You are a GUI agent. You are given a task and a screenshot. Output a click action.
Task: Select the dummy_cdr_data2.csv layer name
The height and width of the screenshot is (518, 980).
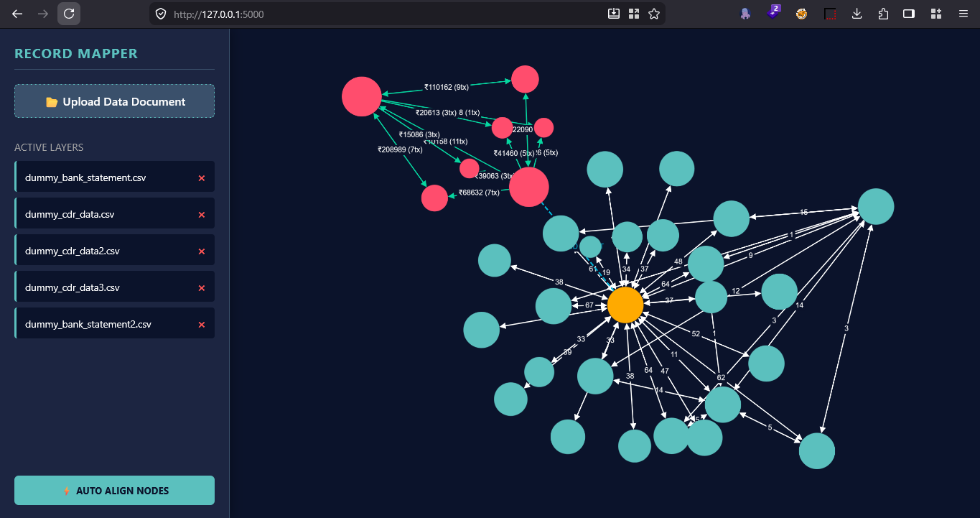click(73, 251)
